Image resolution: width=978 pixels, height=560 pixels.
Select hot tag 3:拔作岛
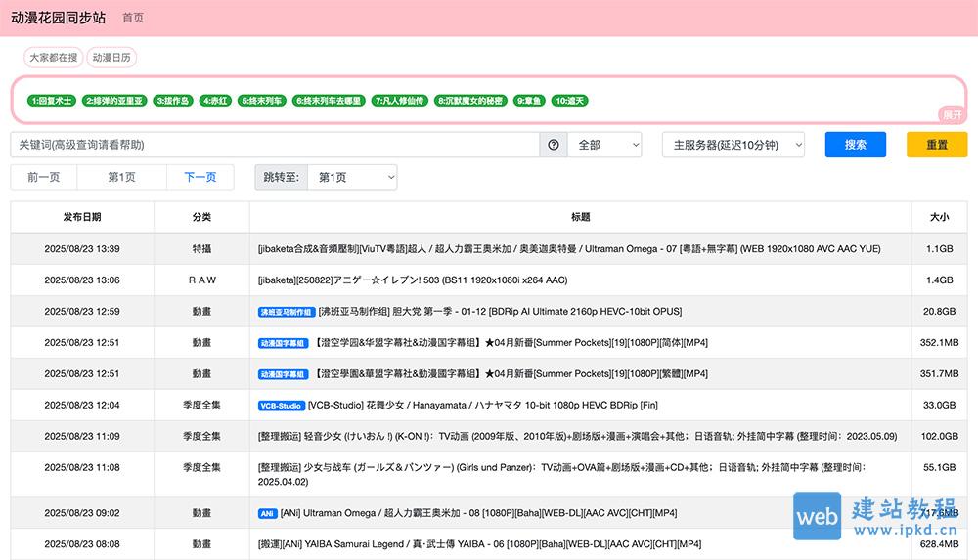[173, 101]
